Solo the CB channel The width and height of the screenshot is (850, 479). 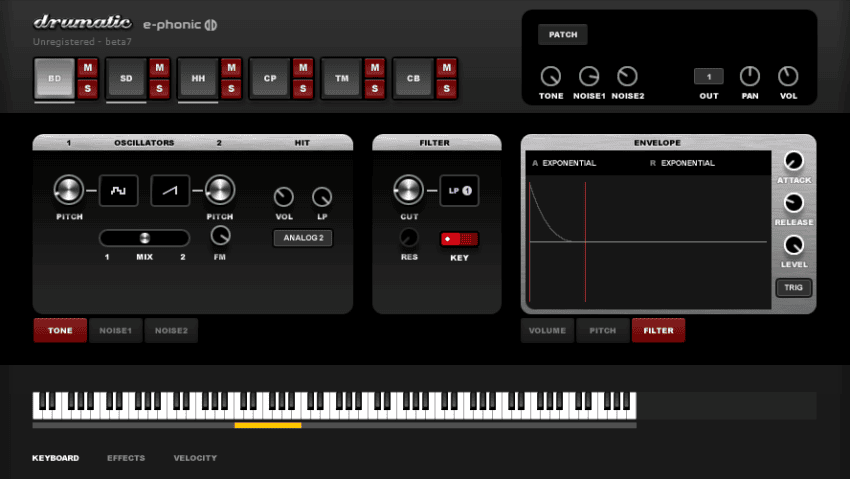[x=447, y=88]
